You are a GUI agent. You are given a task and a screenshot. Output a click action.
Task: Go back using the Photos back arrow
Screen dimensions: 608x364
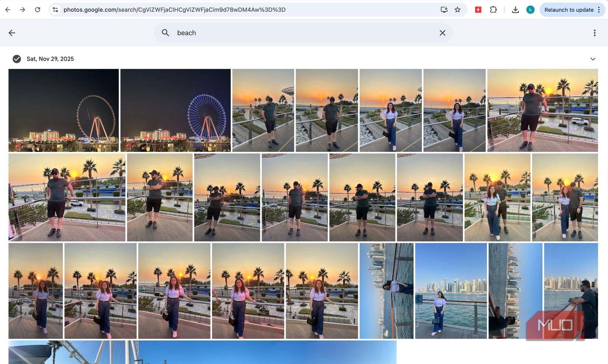click(12, 33)
